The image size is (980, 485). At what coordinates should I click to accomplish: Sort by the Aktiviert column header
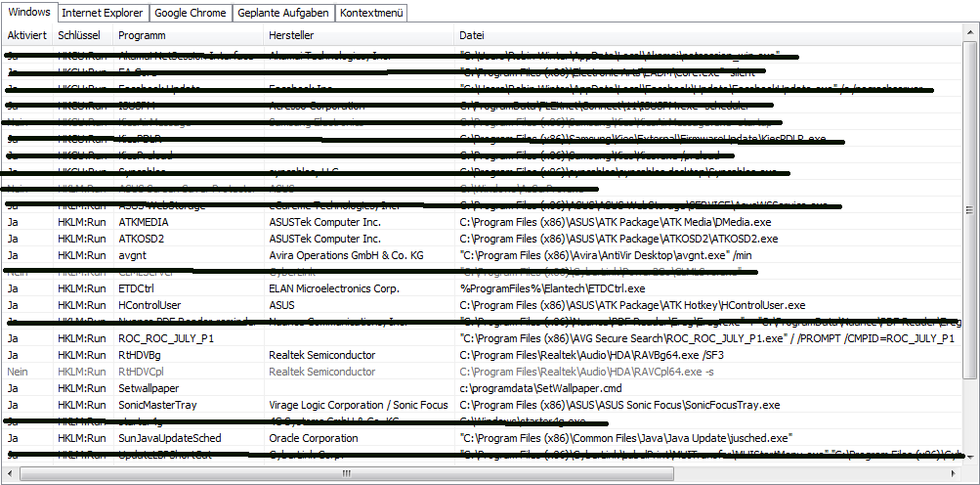coord(27,35)
